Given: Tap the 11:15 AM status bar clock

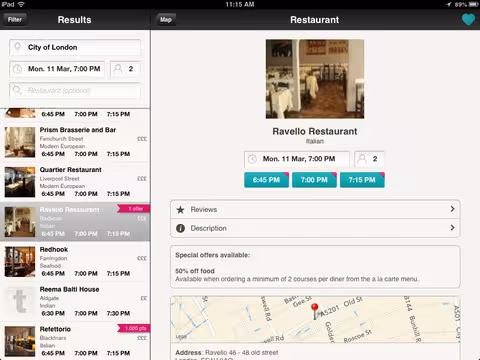Looking at the screenshot, I should (x=240, y=4).
